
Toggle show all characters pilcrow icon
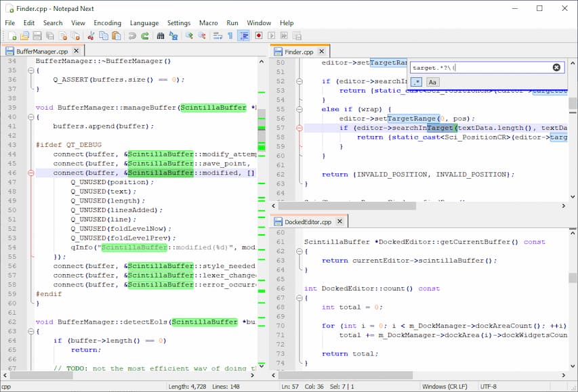coord(230,36)
